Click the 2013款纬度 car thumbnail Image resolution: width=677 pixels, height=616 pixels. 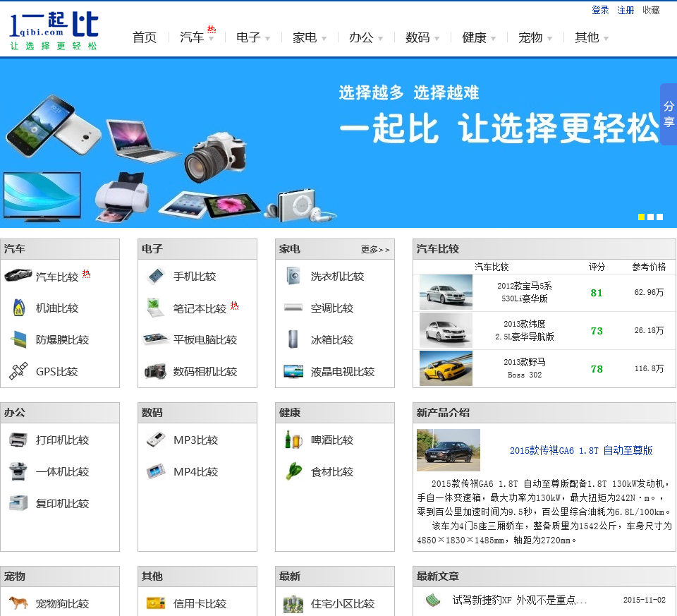coord(446,330)
